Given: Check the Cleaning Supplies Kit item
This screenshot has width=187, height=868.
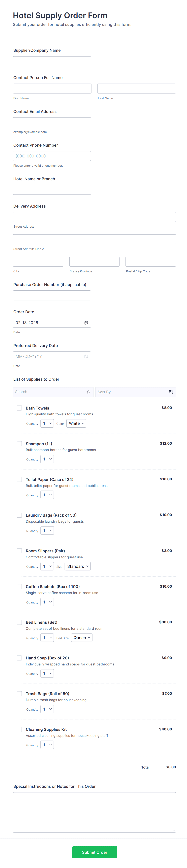Looking at the screenshot, I should click(20, 729).
